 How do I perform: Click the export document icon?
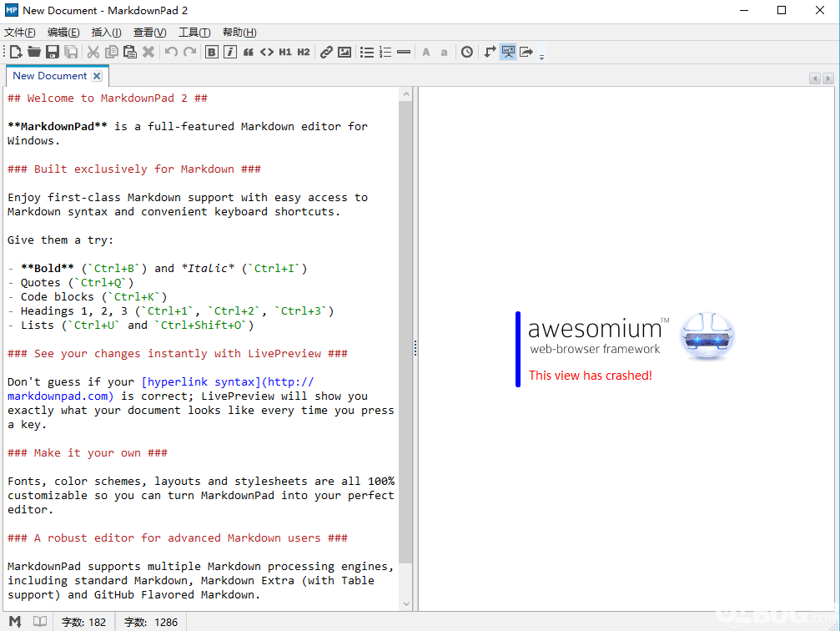[x=526, y=52]
